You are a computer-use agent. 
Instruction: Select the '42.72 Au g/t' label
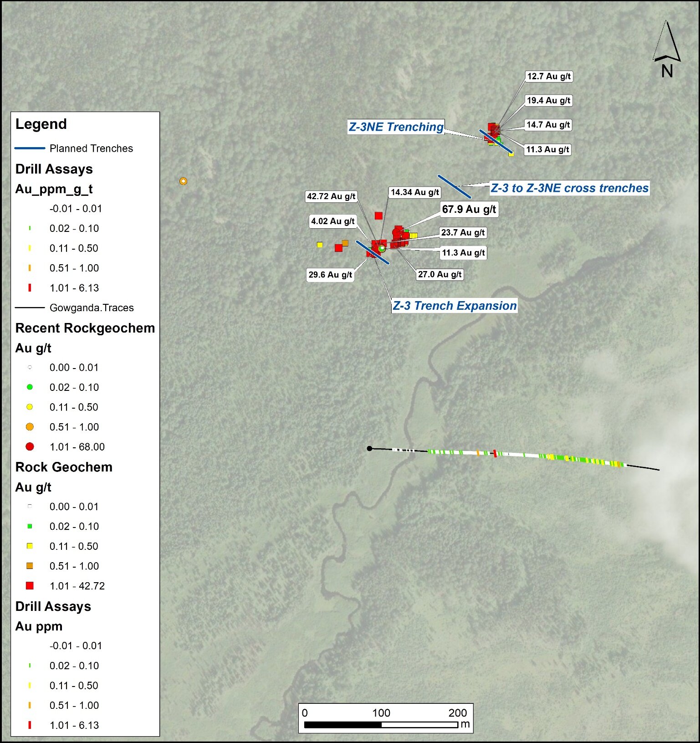tap(331, 196)
